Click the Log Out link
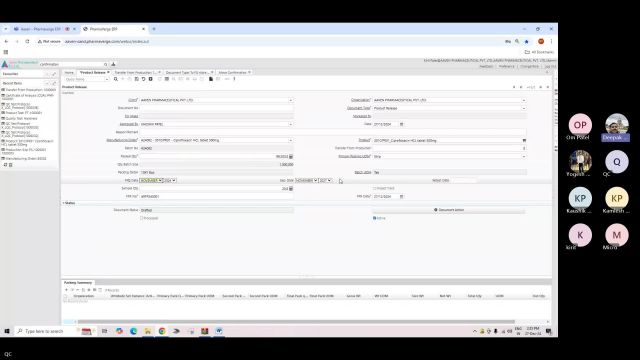 click(550, 66)
